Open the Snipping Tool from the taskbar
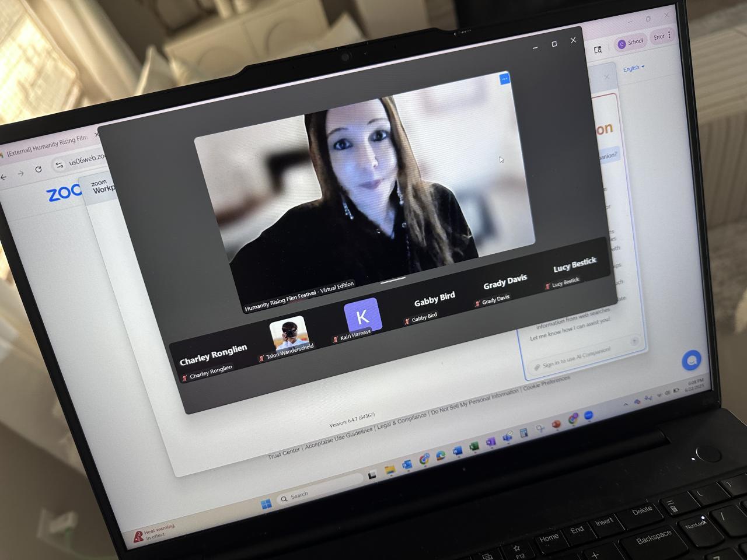The width and height of the screenshot is (747, 560). pyautogui.click(x=540, y=429)
